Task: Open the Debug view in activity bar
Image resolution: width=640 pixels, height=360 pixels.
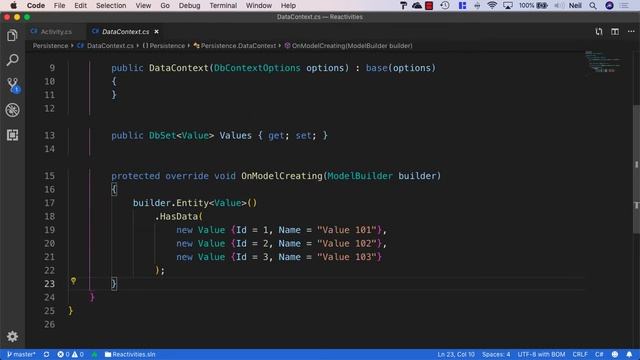Action: tap(12, 110)
